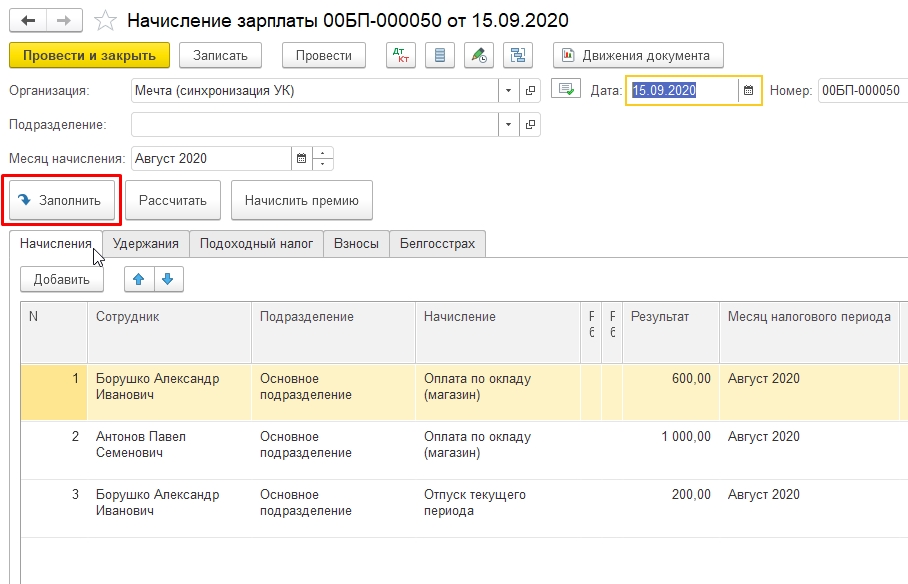Select row 3 employee Борушко Александр Иванович
This screenshot has width=908, height=584.
[x=169, y=508]
